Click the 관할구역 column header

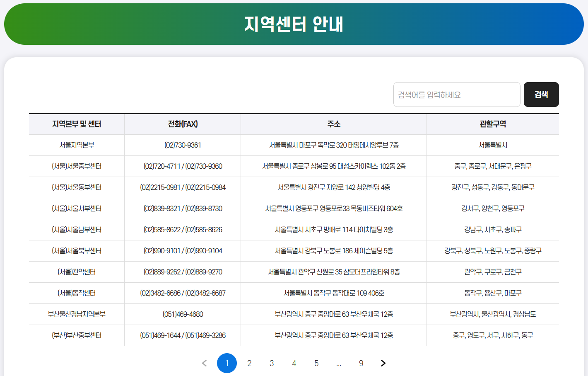[x=493, y=124]
